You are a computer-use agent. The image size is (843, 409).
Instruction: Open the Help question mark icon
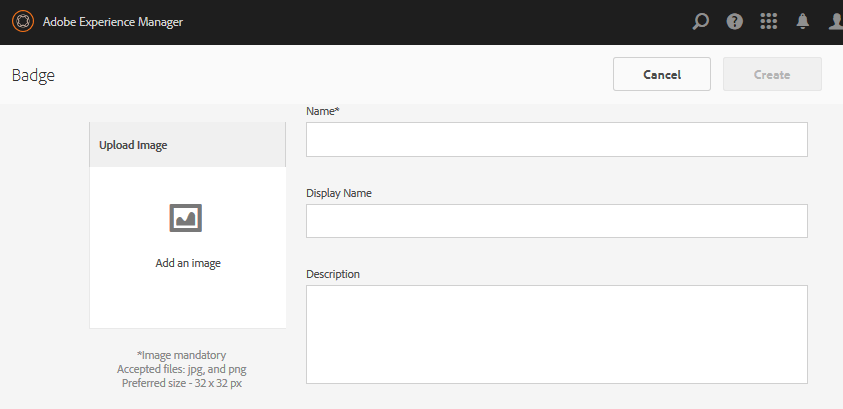point(735,21)
